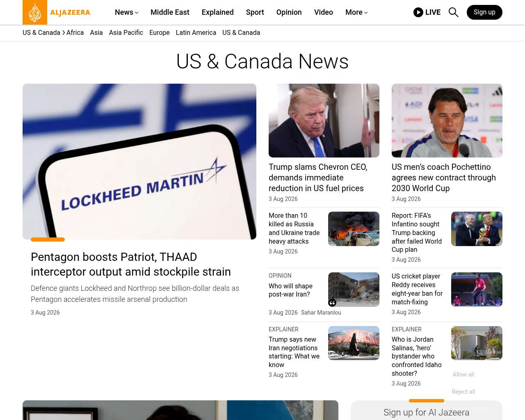Open the Middle East menu item
Viewport: 525px width, 420px height.
pos(170,12)
